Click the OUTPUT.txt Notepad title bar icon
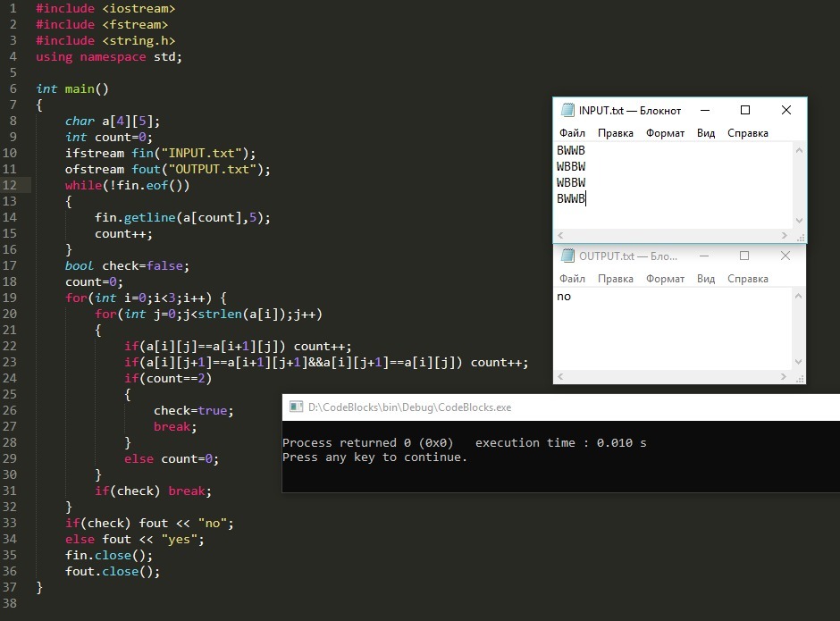Screen dimensions: 840x621 (567, 256)
